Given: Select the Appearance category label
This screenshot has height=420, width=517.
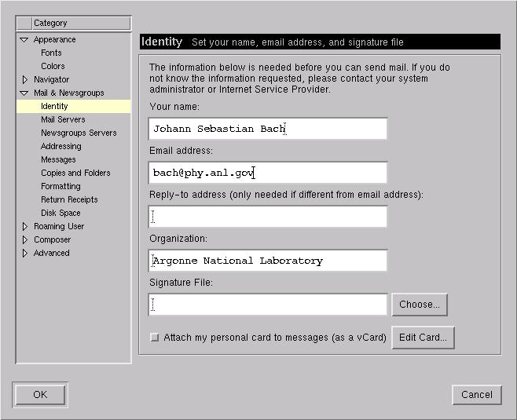Looking at the screenshot, I should tap(55, 39).
